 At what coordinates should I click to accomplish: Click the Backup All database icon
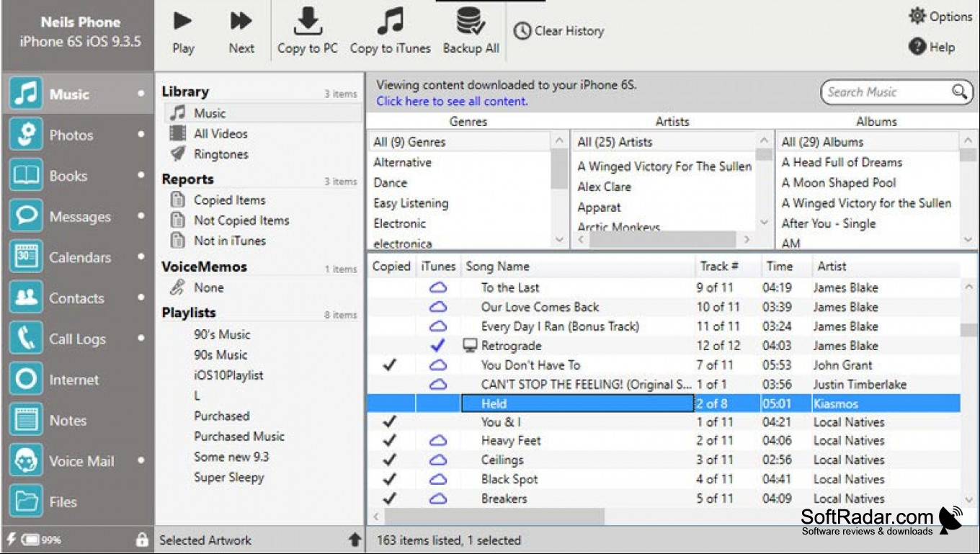[471, 22]
